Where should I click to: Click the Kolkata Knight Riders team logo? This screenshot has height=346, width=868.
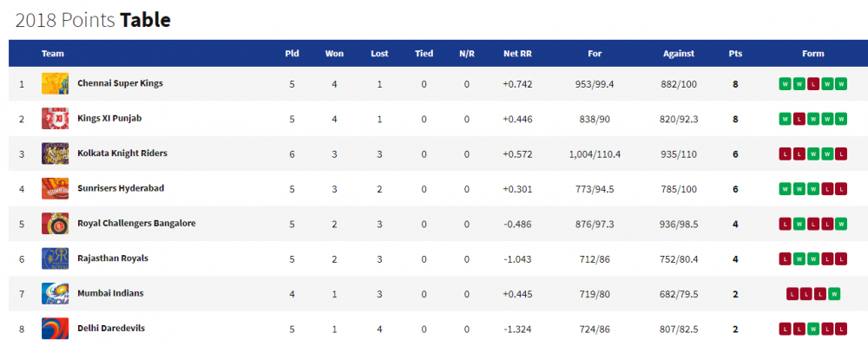pyautogui.click(x=55, y=153)
